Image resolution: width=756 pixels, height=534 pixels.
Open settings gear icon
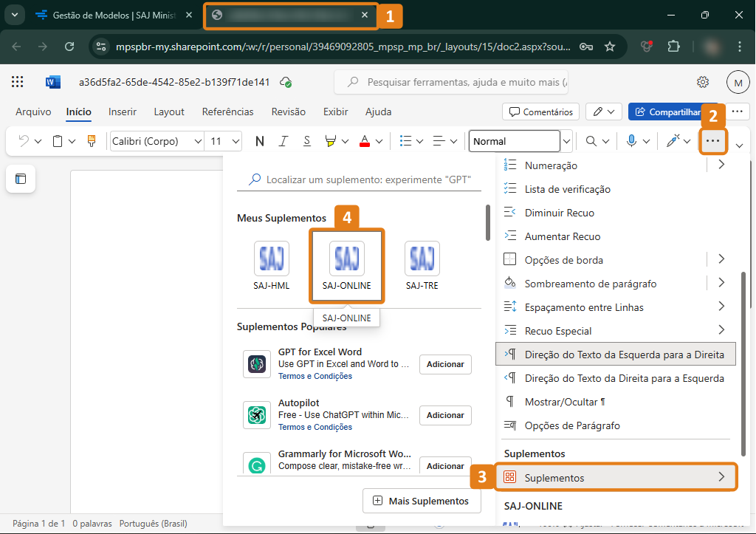703,82
